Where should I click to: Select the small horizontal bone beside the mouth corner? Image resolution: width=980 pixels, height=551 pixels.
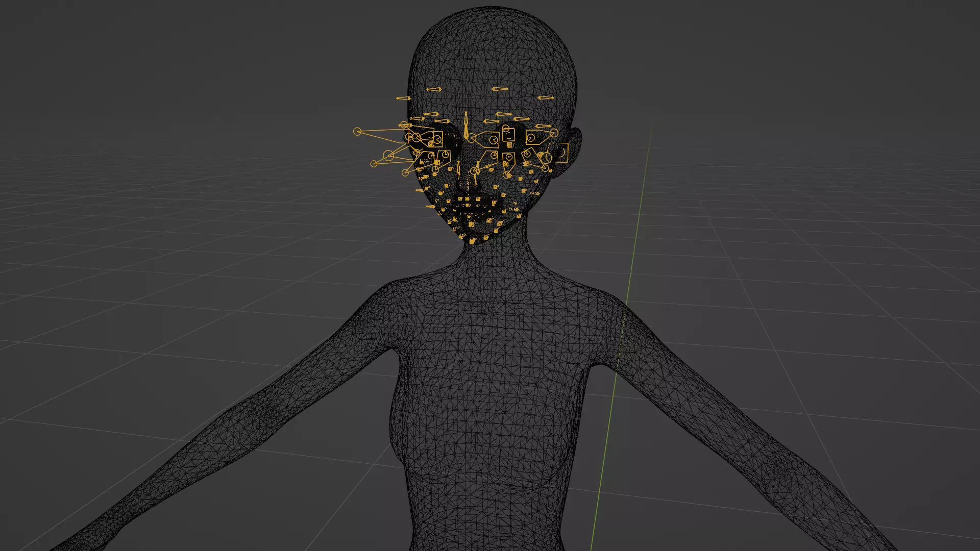pos(430,207)
